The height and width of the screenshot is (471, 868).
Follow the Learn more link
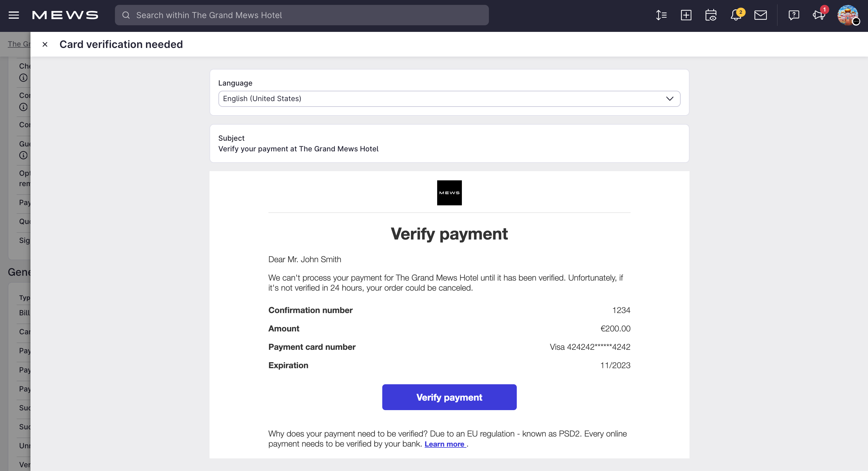coord(445,444)
